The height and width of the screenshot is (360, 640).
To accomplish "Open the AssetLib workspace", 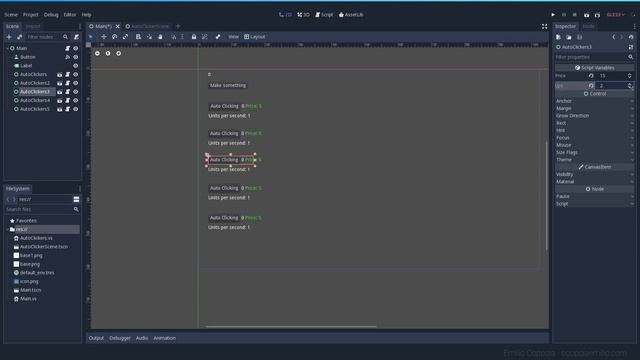I will (351, 15).
